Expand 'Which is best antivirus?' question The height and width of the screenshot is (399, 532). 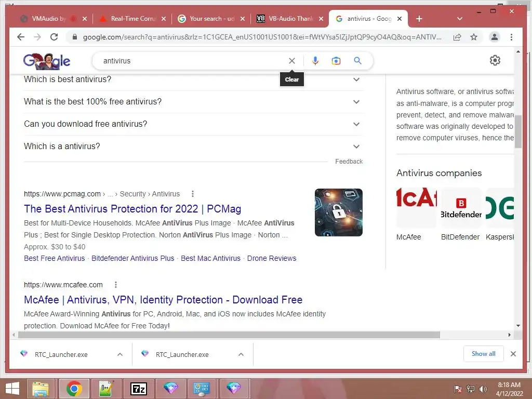(193, 79)
